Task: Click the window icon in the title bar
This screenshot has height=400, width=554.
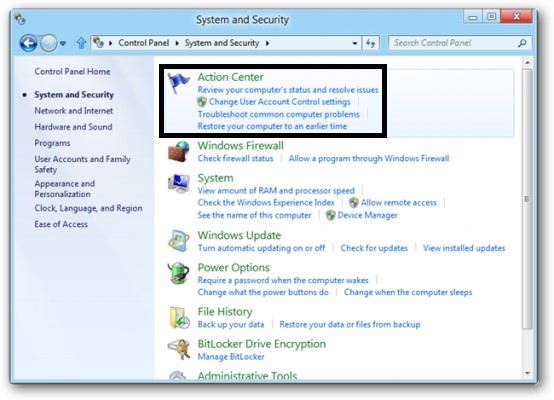Action: pos(20,19)
